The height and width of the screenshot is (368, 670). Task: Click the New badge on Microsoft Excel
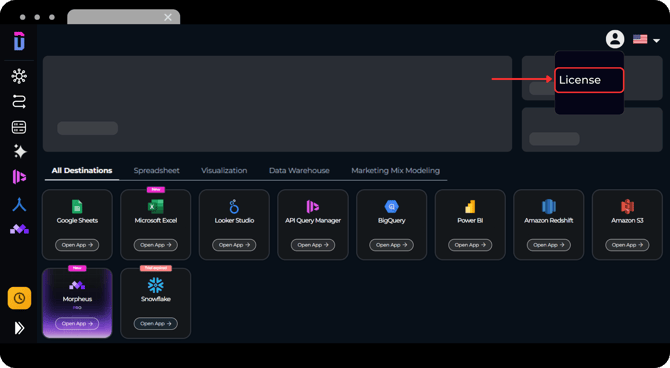click(156, 189)
